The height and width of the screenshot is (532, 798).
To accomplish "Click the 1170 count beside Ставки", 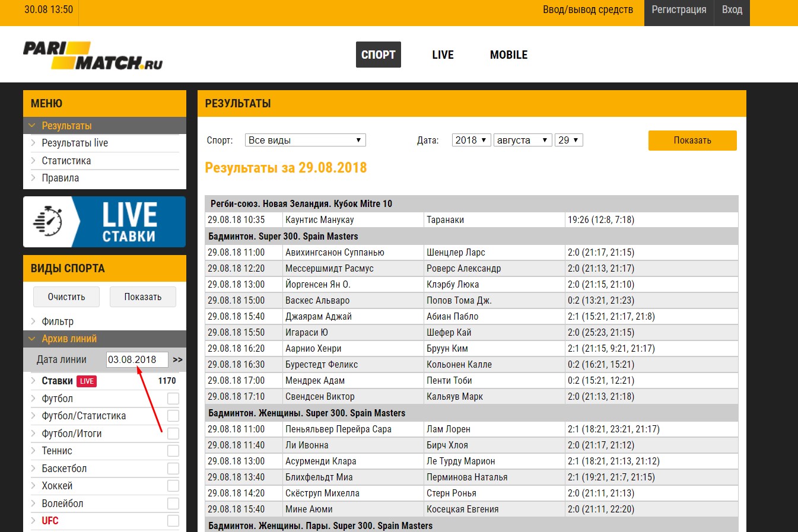I will [x=167, y=381].
